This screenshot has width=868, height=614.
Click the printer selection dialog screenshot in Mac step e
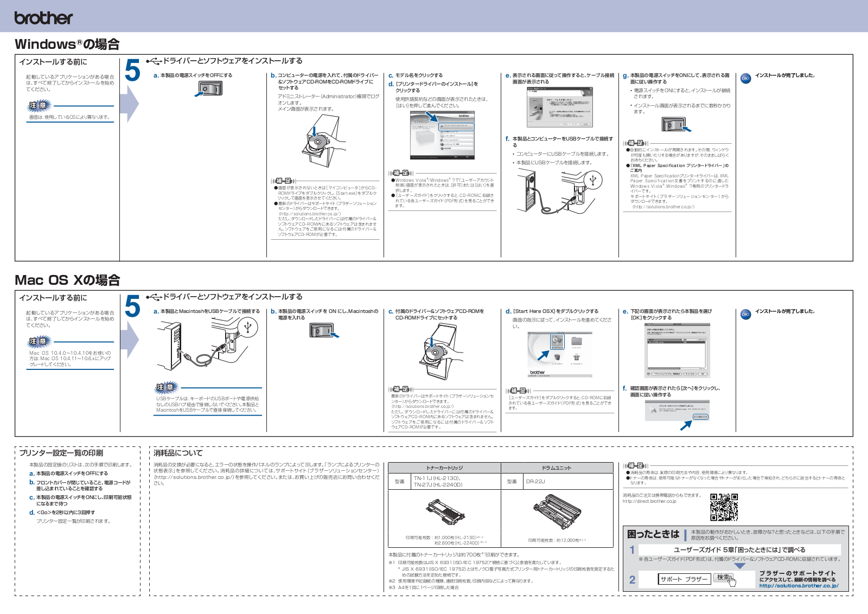click(677, 351)
